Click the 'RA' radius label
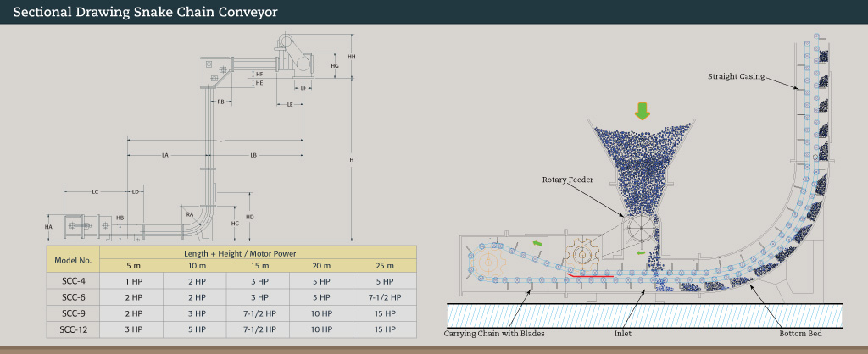This screenshot has width=868, height=354. [x=189, y=214]
